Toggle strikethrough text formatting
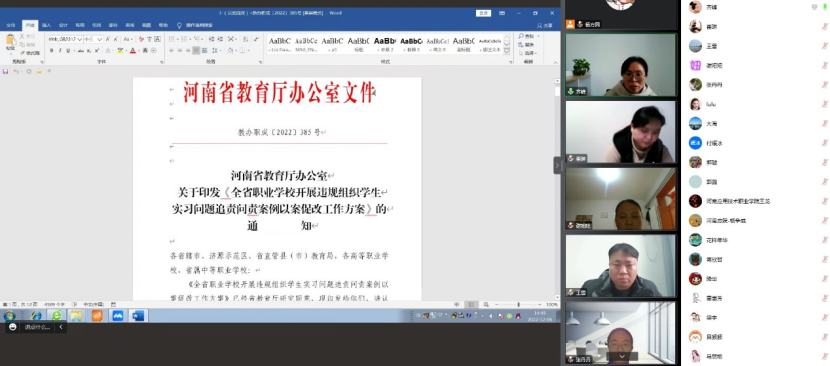 pyautogui.click(x=80, y=51)
